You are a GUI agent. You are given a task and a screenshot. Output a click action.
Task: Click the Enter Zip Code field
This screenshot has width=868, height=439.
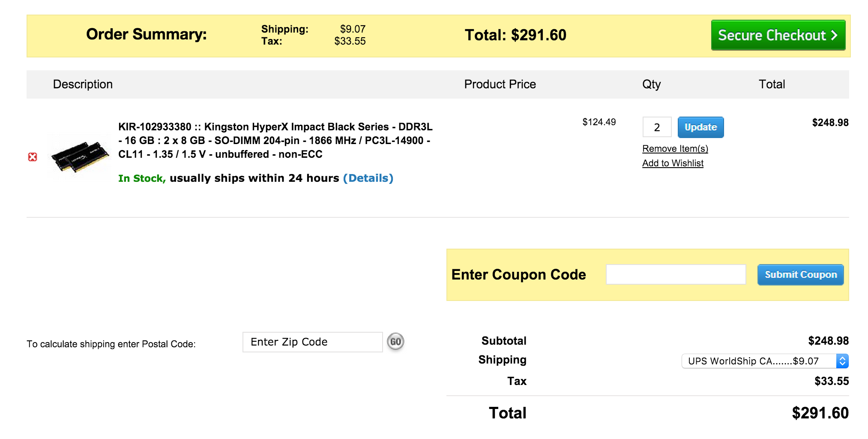point(312,342)
